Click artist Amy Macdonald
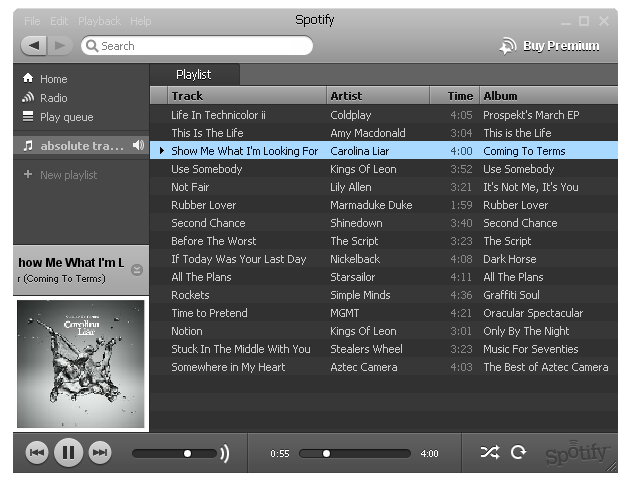Viewport: 640px width, 480px height. point(368,133)
